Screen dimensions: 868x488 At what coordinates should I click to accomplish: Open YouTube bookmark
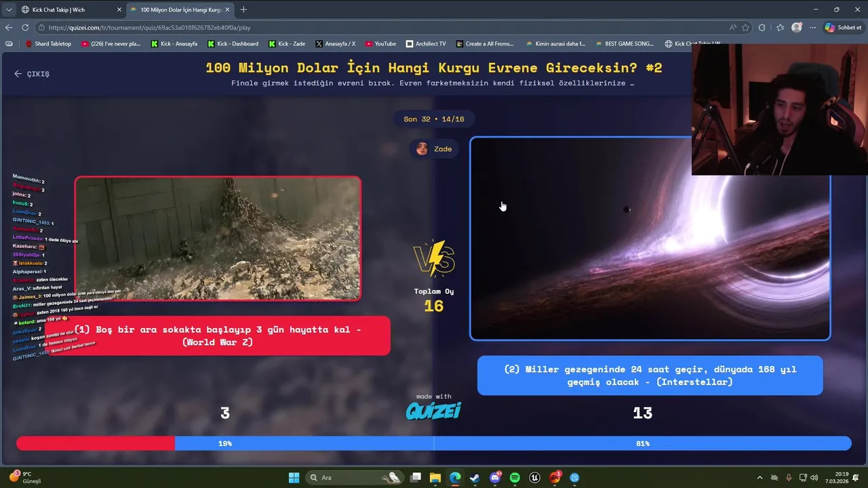click(x=380, y=43)
